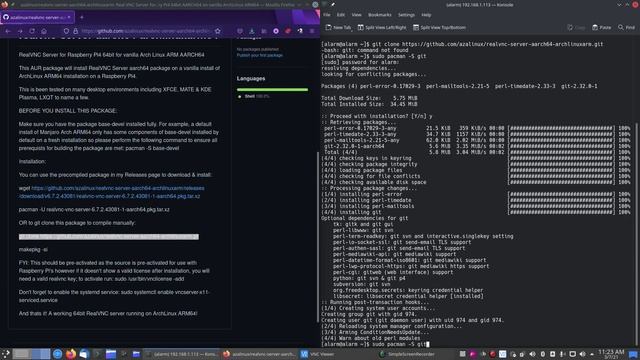Viewport: 640px width, 360px height.
Task: Open Konsole View menu
Action: [356, 15]
